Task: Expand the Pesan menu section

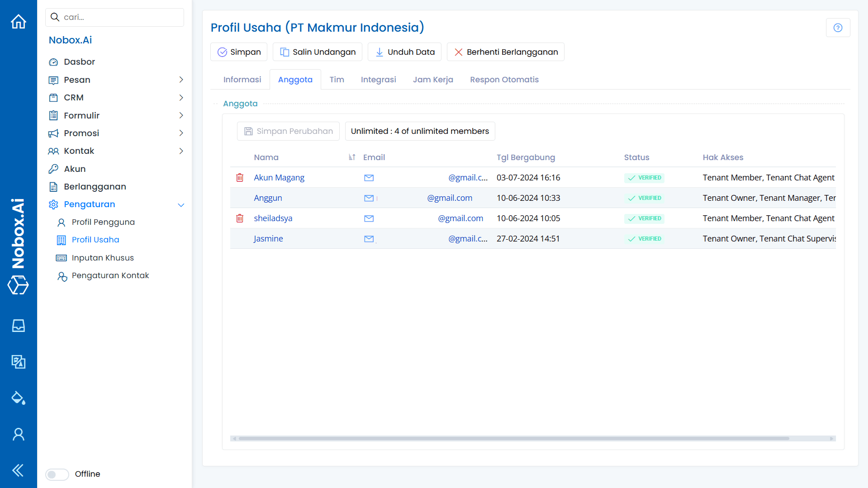Action: point(181,80)
